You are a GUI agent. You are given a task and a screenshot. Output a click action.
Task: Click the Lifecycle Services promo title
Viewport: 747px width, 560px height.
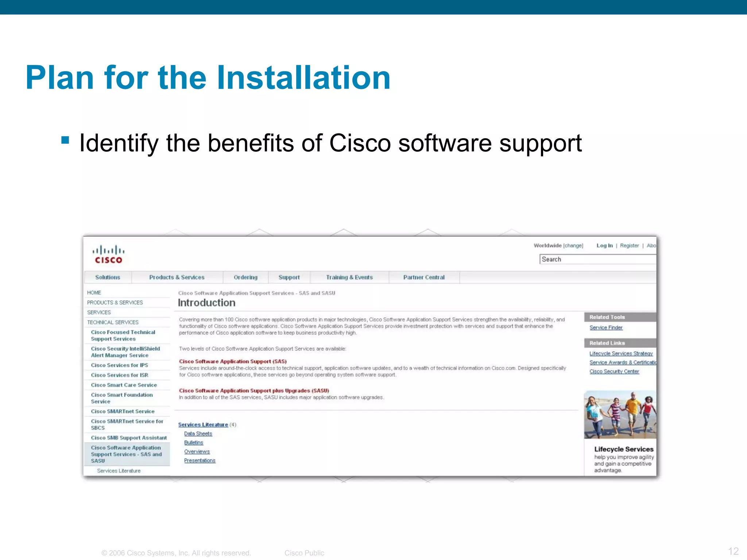click(x=624, y=449)
